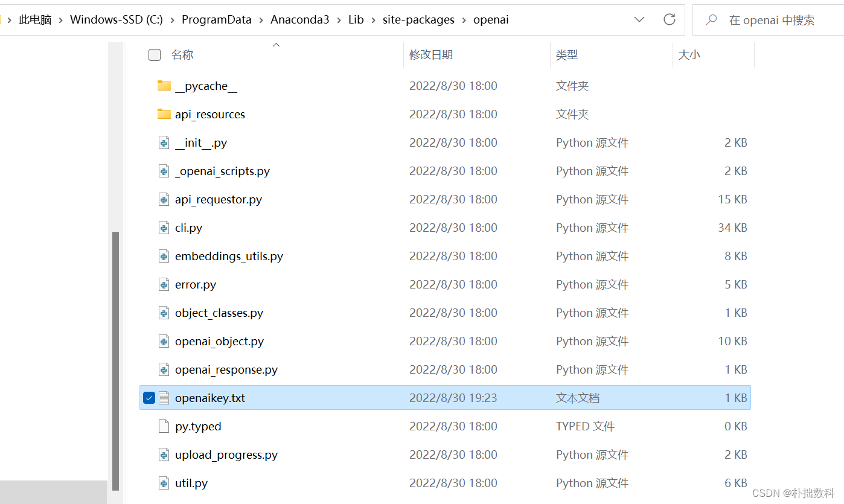Select file name __init__.py
Image resolution: width=844 pixels, height=504 pixels.
tap(201, 143)
